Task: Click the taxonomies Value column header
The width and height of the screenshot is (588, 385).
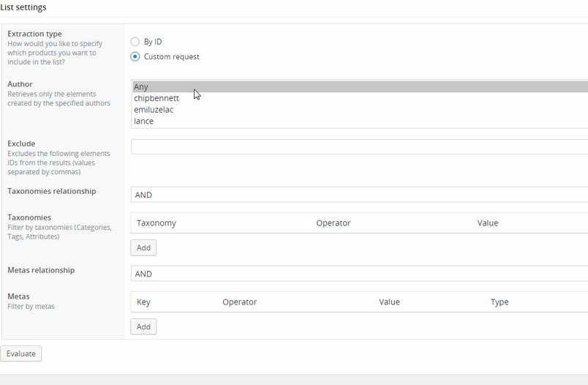Action: click(x=488, y=223)
